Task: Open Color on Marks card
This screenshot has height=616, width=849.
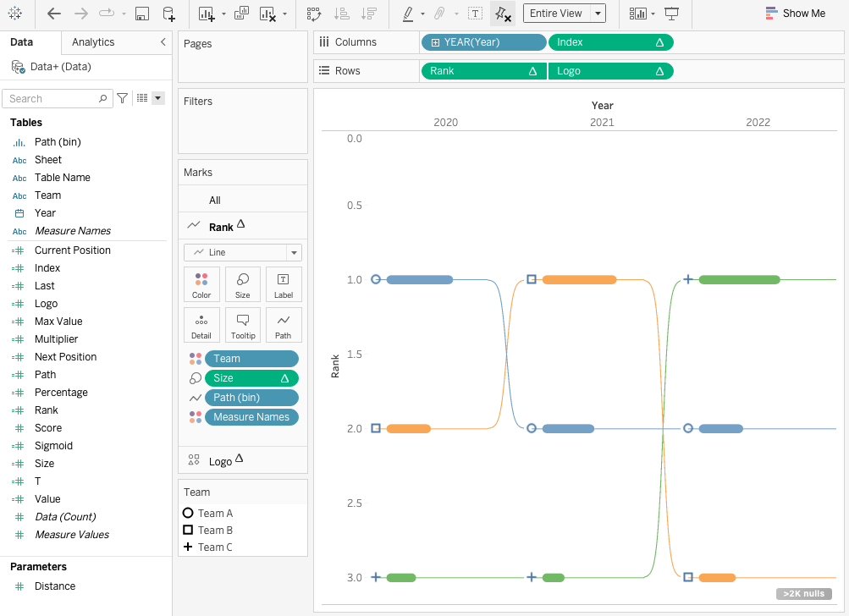Action: click(201, 284)
